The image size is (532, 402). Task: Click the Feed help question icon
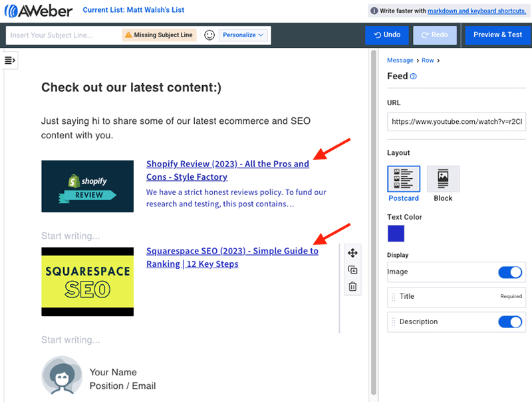(x=413, y=77)
